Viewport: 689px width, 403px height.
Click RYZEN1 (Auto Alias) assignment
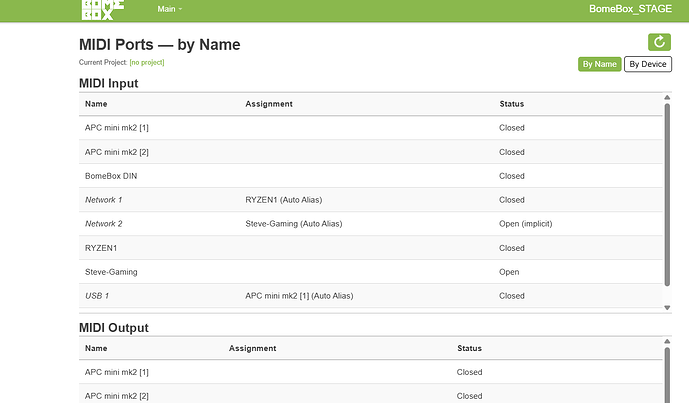pos(283,200)
